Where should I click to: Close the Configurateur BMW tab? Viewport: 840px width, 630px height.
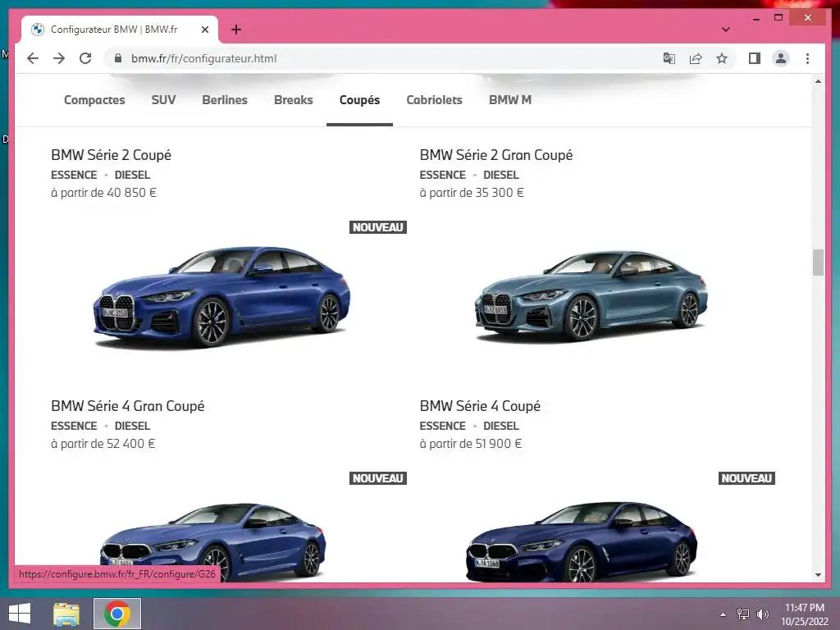[x=204, y=30]
